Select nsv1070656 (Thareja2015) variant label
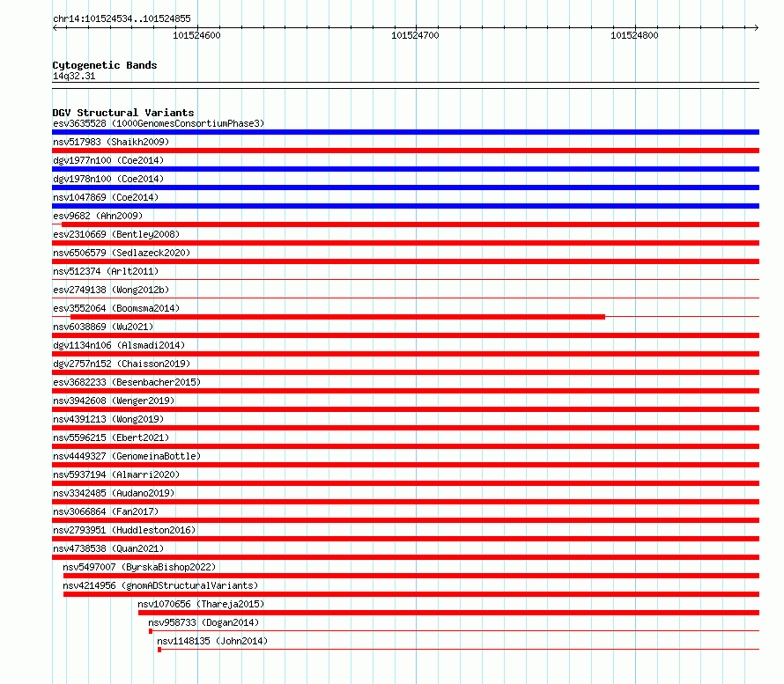The height and width of the screenshot is (684, 784). pyautogui.click(x=201, y=604)
